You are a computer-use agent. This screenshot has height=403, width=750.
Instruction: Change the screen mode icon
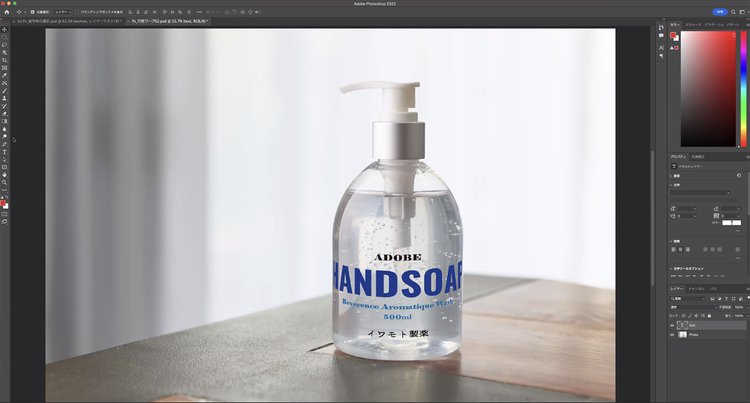5,222
